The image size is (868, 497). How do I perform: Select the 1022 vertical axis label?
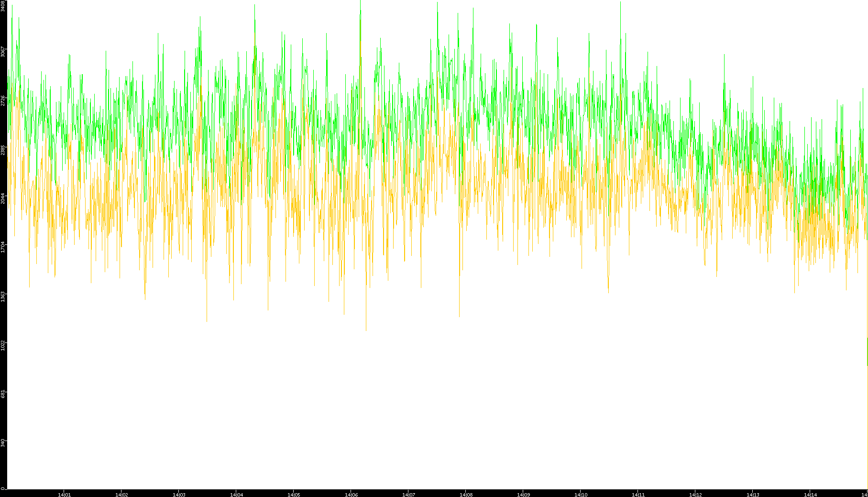[3, 345]
